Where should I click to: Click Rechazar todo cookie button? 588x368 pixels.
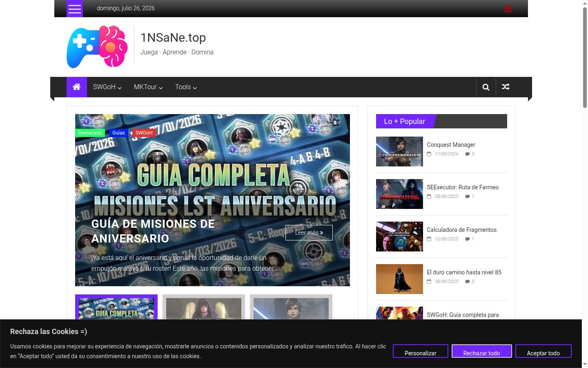tap(482, 351)
